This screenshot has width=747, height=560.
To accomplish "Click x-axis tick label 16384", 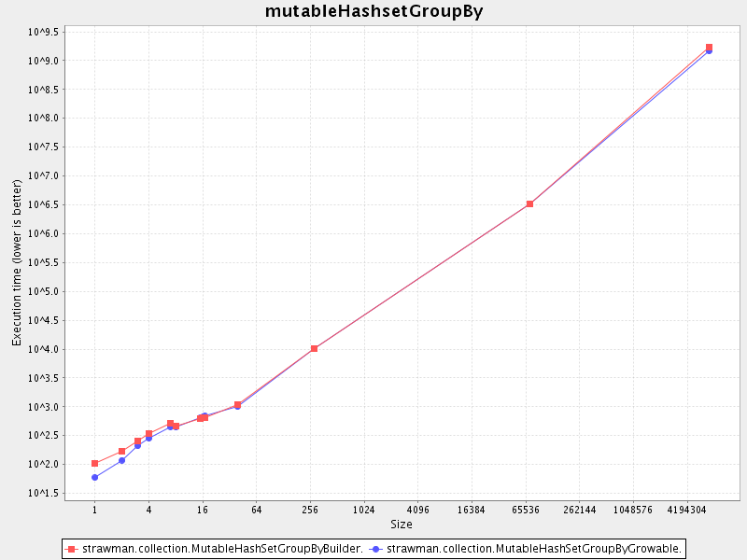I will 472,510.
